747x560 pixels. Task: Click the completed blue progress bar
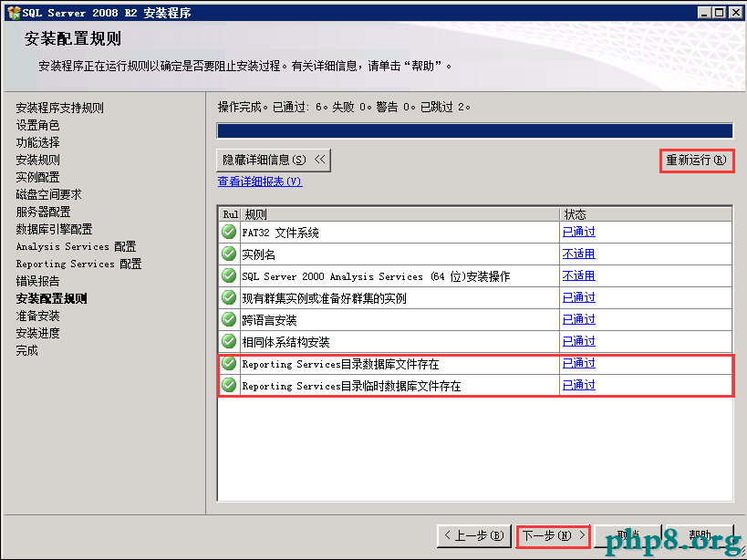[474, 130]
